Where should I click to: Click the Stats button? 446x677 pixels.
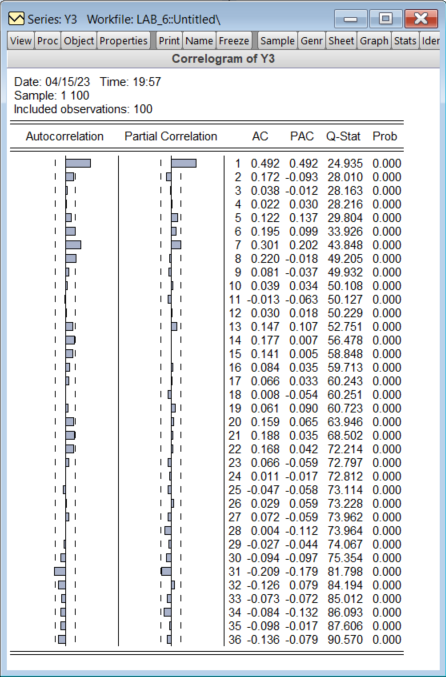click(405, 41)
